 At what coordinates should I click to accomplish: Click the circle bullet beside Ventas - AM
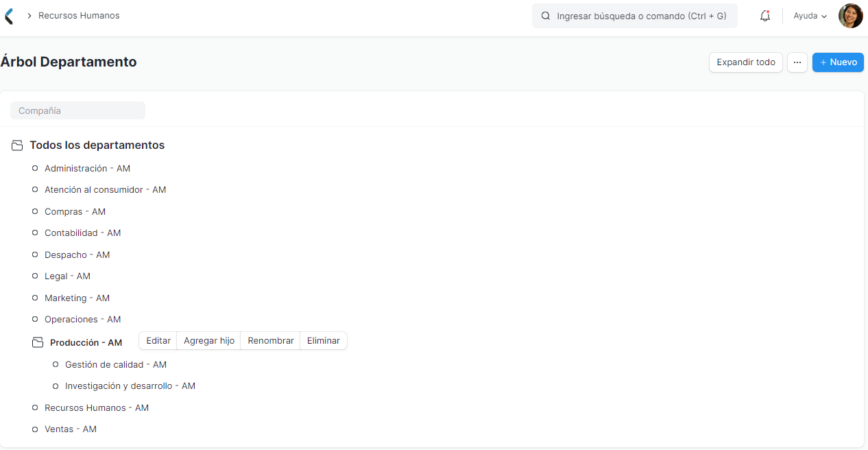coord(35,429)
